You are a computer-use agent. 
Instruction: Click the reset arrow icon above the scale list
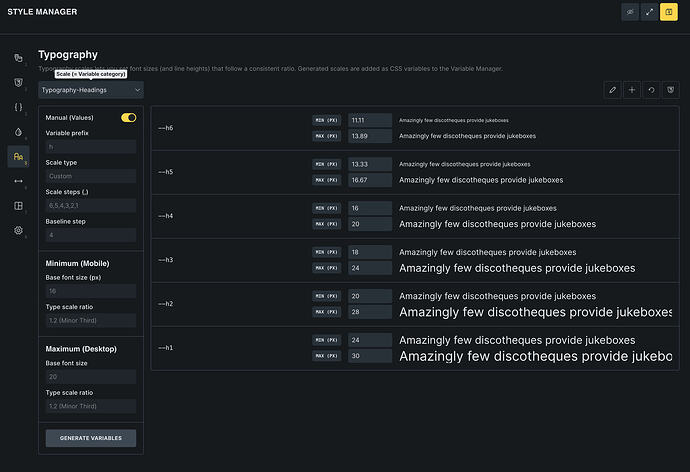[x=651, y=90]
